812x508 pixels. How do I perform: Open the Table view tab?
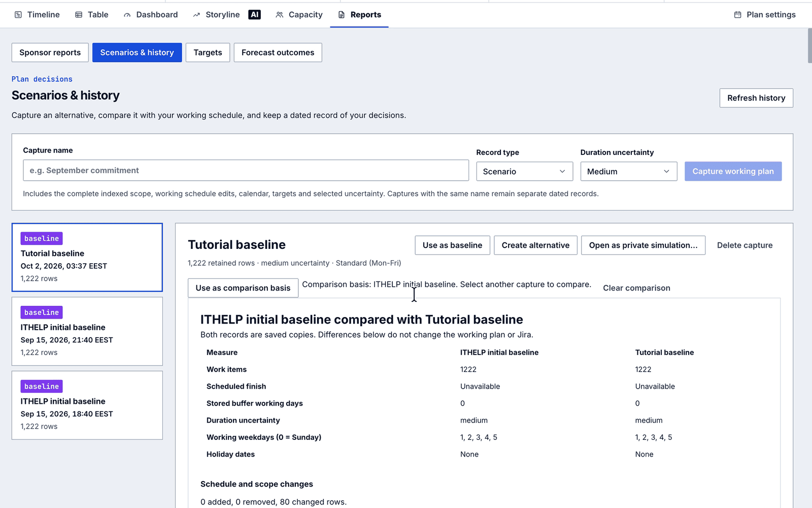pyautogui.click(x=92, y=15)
